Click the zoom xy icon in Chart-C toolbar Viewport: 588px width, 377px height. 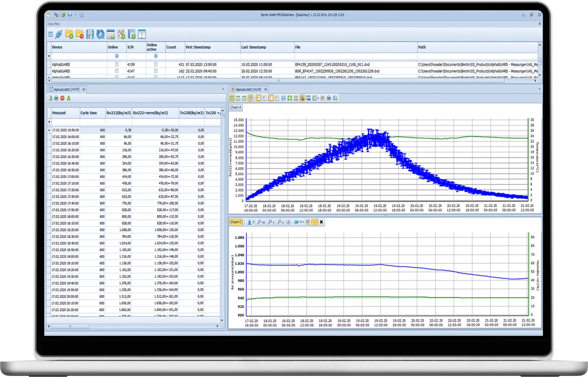click(261, 222)
